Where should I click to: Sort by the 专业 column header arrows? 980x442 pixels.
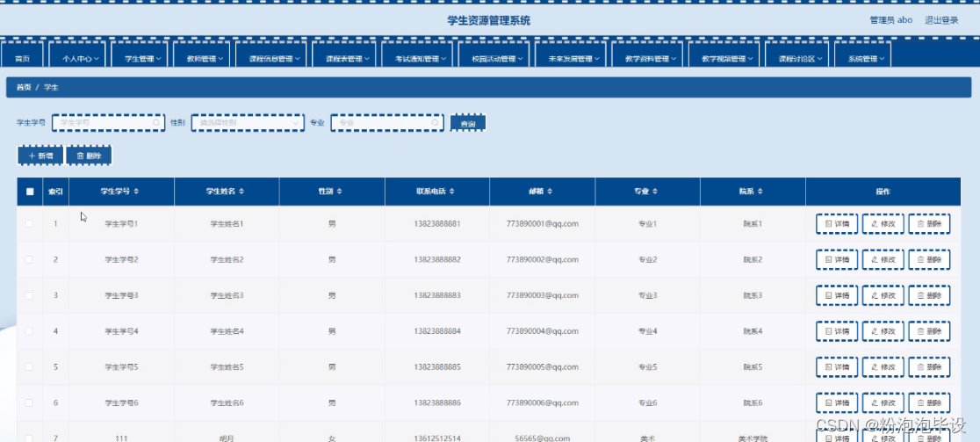pyautogui.click(x=655, y=192)
